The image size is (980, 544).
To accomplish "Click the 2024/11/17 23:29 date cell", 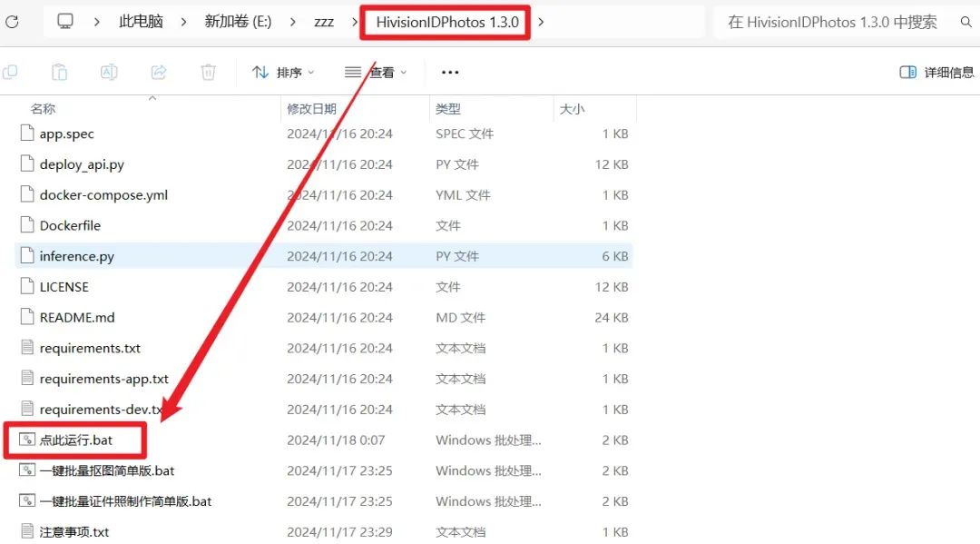I will tap(339, 532).
